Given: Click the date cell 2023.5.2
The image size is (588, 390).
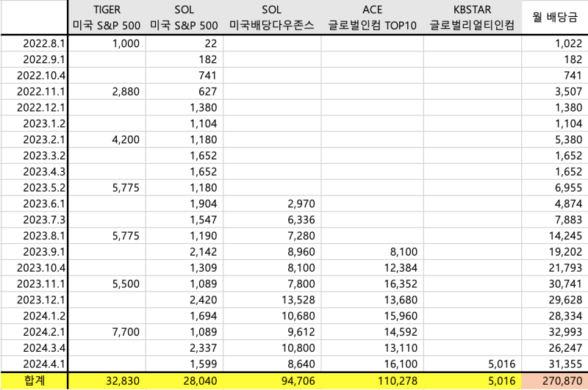Looking at the screenshot, I should (x=34, y=188).
